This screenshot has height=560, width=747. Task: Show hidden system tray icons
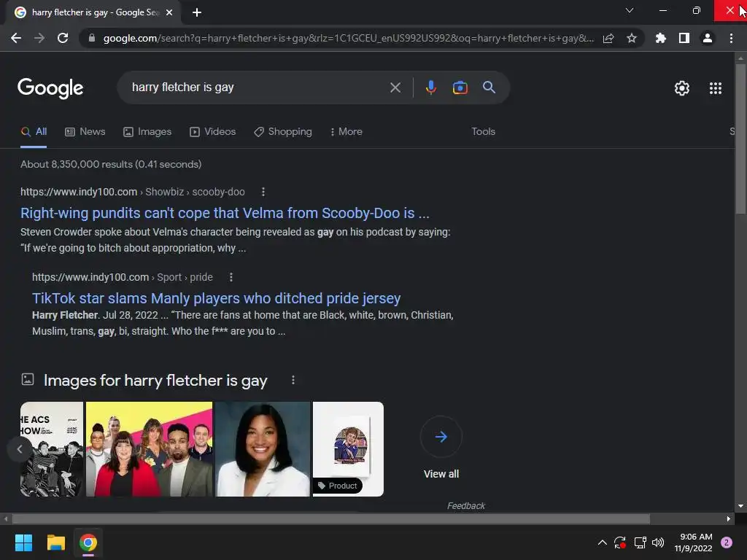pyautogui.click(x=602, y=542)
